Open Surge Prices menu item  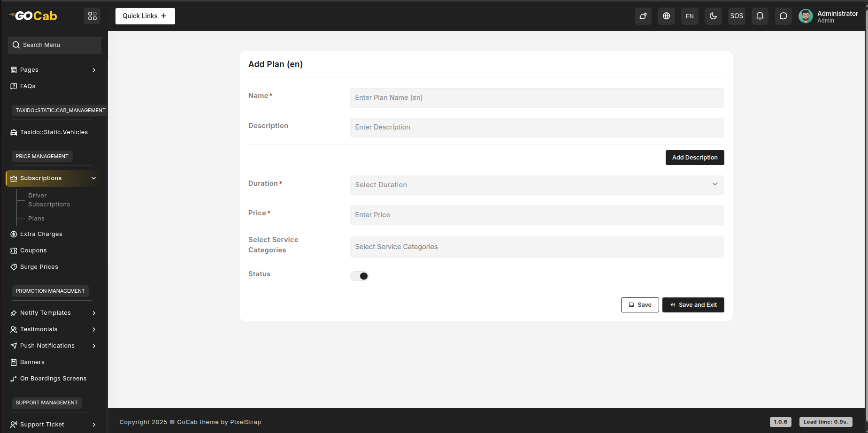pyautogui.click(x=39, y=267)
